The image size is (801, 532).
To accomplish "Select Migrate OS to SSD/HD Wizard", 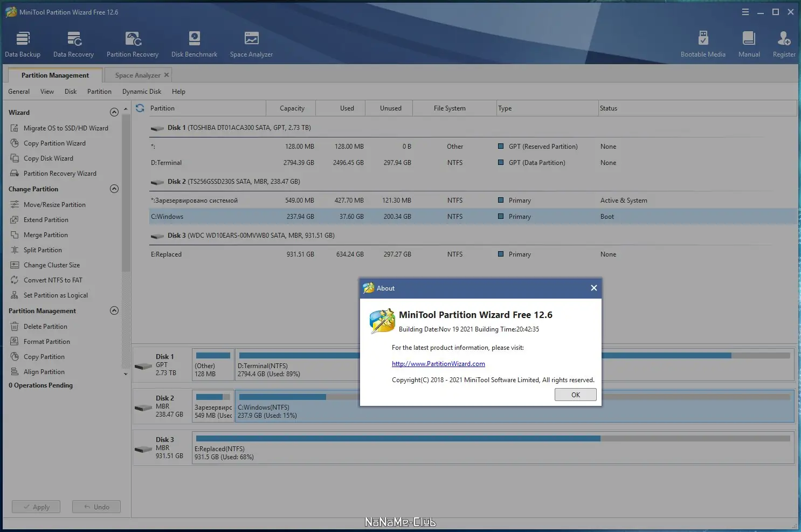I will click(x=66, y=128).
